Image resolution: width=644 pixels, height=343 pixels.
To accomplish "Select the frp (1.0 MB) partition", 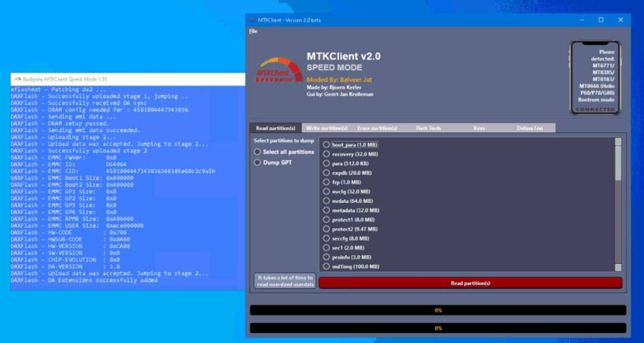I will 326,182.
